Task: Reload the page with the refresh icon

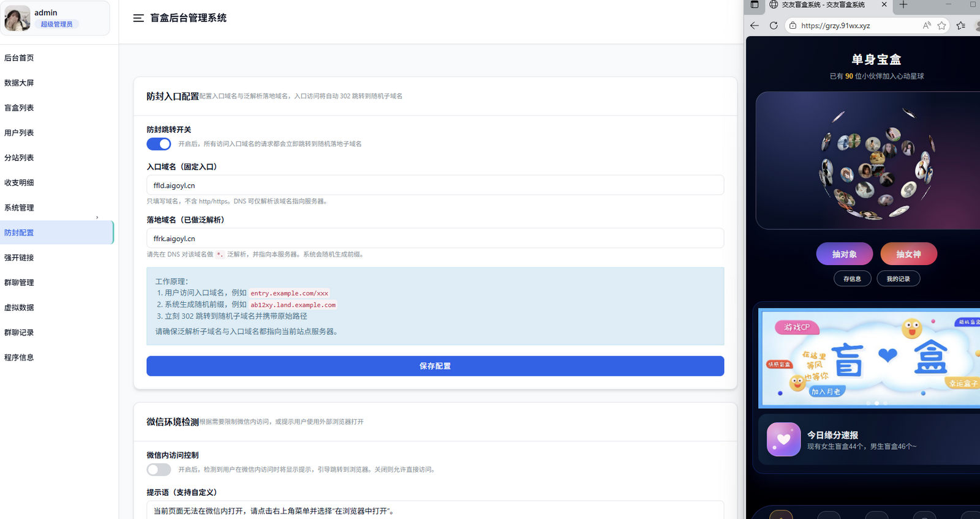Action: tap(774, 26)
